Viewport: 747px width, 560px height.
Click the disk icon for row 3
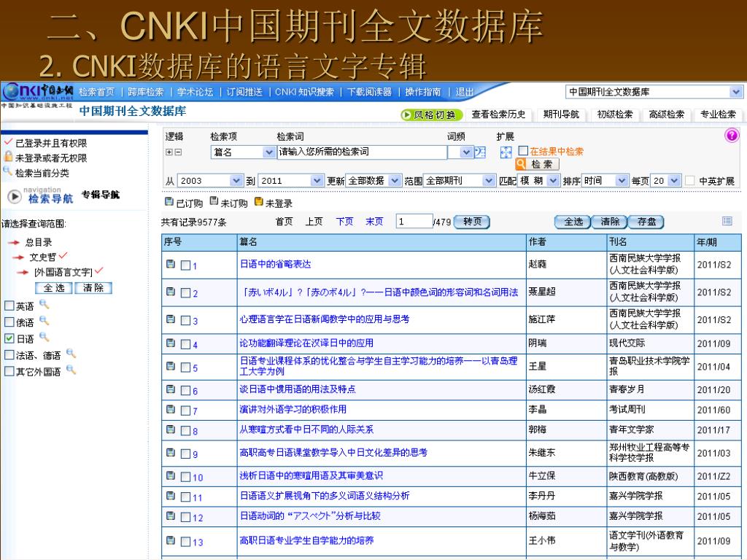coord(170,319)
